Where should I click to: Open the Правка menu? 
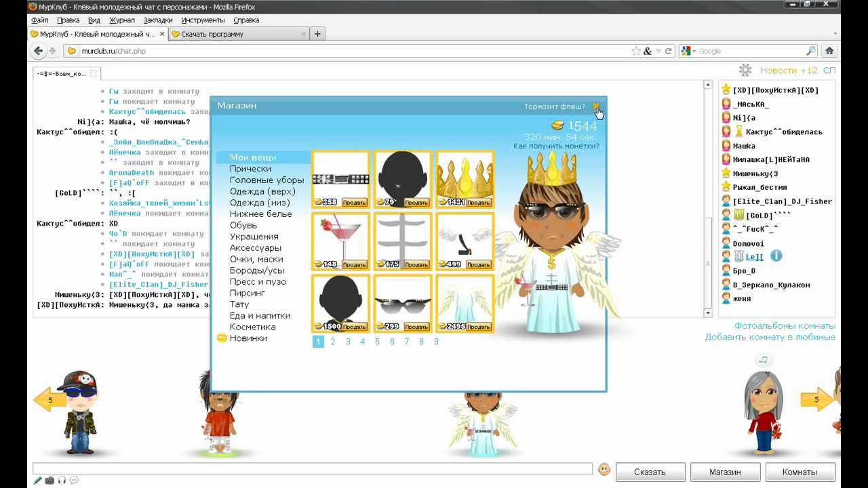coord(68,20)
